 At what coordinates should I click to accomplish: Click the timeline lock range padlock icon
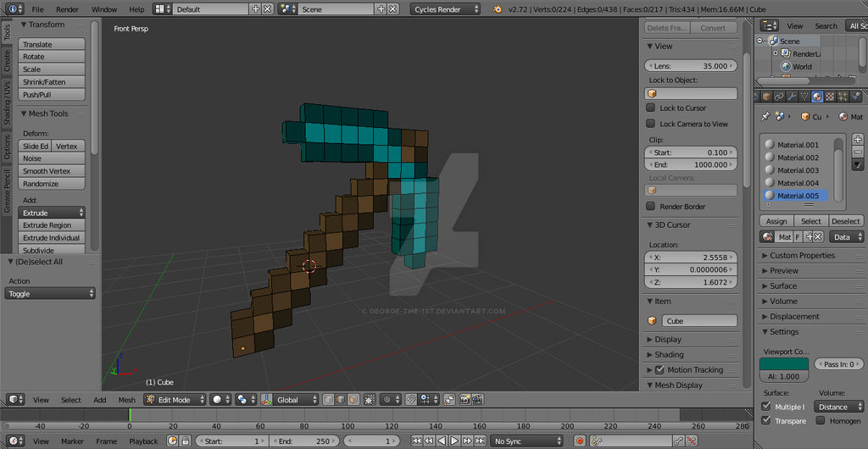click(x=186, y=441)
